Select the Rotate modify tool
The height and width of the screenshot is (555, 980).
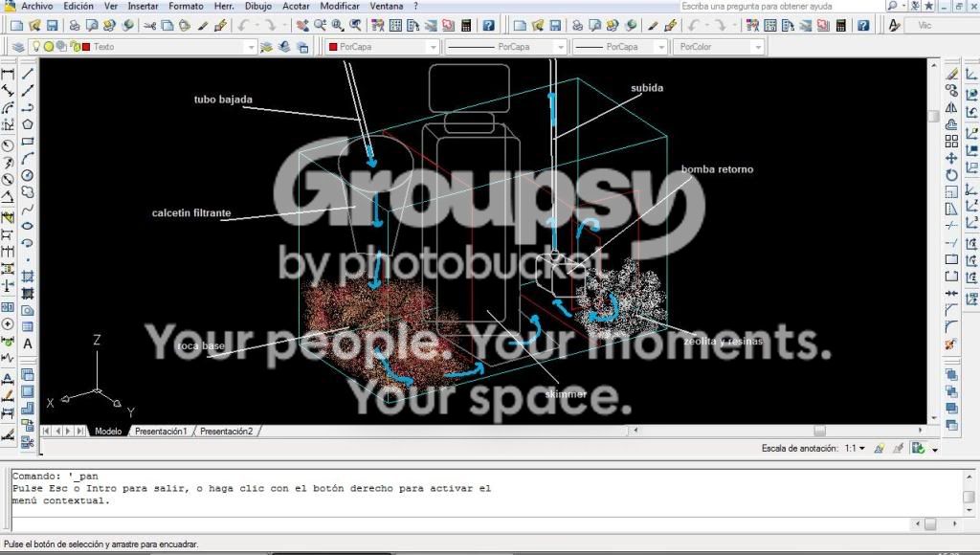(951, 175)
